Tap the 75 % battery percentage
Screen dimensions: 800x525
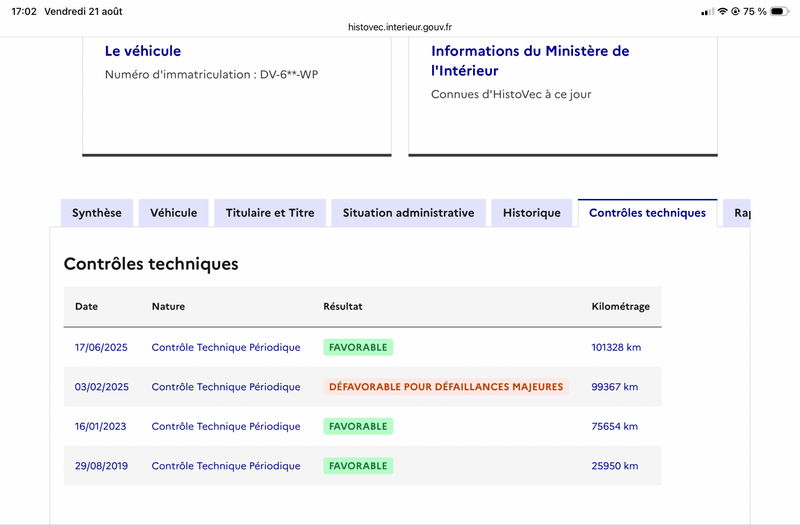(755, 11)
